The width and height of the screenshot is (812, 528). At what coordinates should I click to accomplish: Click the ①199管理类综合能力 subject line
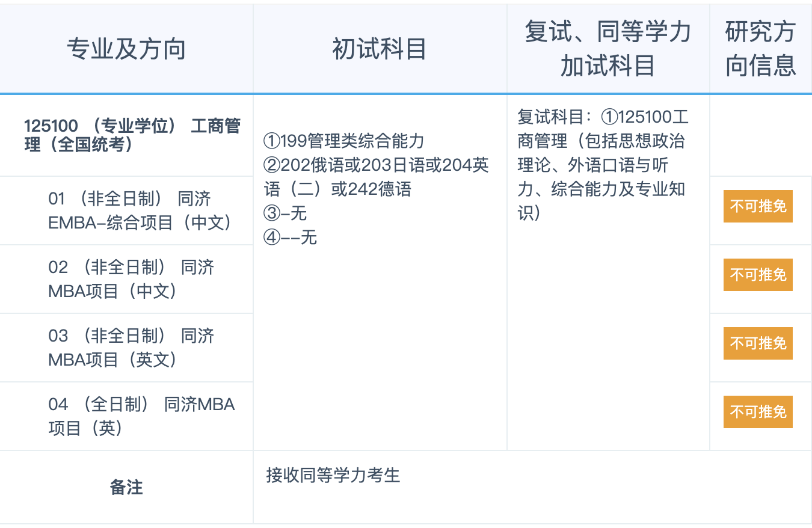coord(344,141)
